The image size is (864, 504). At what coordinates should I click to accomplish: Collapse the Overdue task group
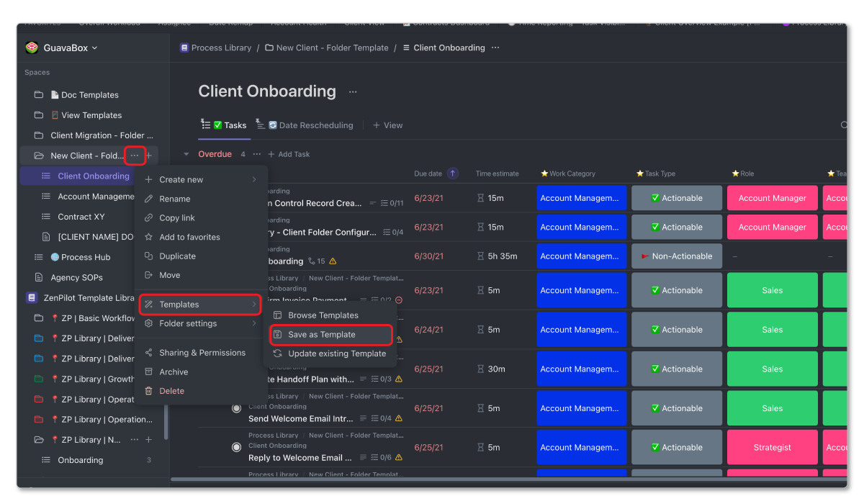click(188, 153)
